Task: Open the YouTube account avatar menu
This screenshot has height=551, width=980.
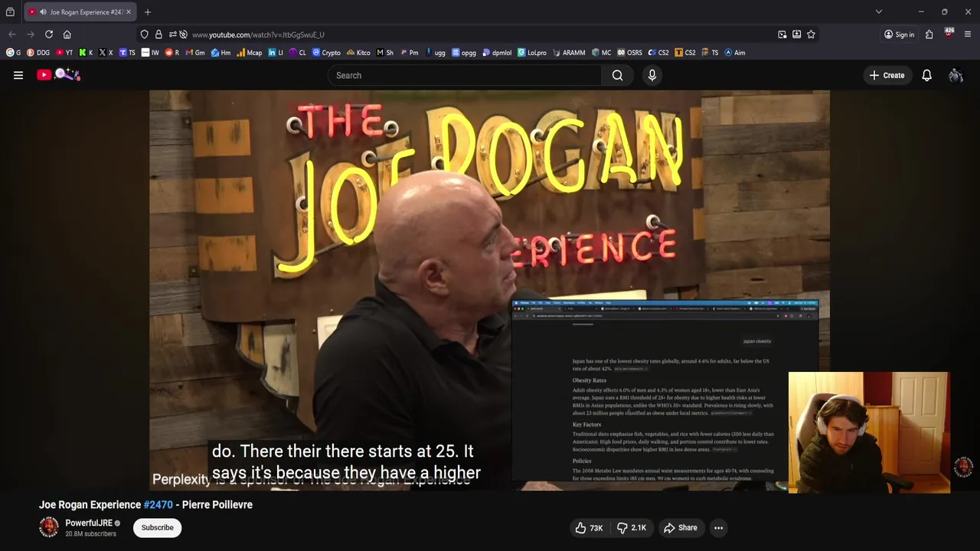Action: pos(955,75)
